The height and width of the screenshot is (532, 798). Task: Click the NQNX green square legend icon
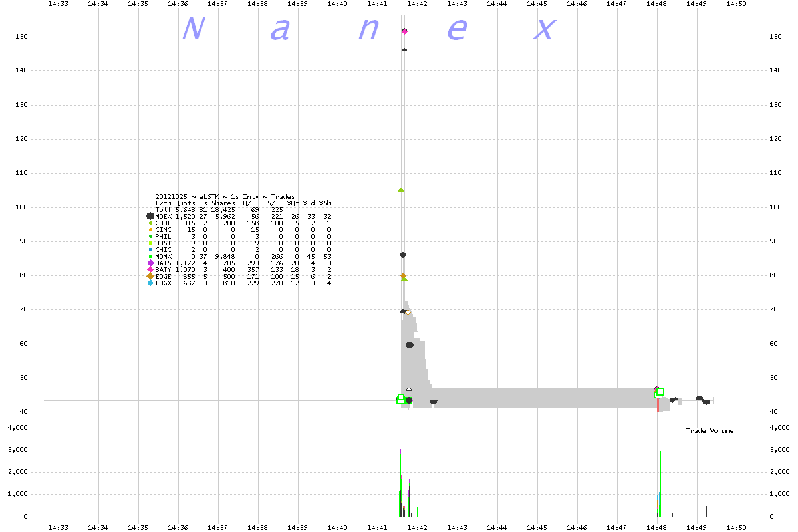point(150,256)
